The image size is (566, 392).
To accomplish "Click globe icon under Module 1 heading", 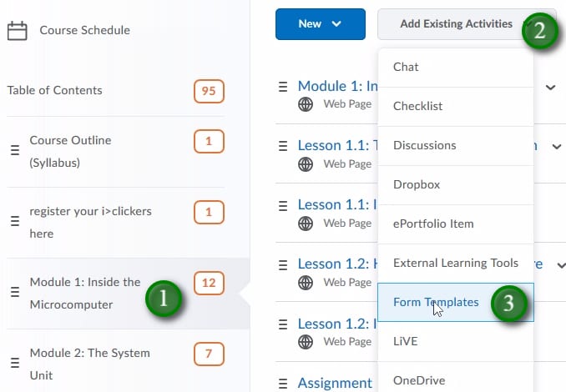I will 306,104.
